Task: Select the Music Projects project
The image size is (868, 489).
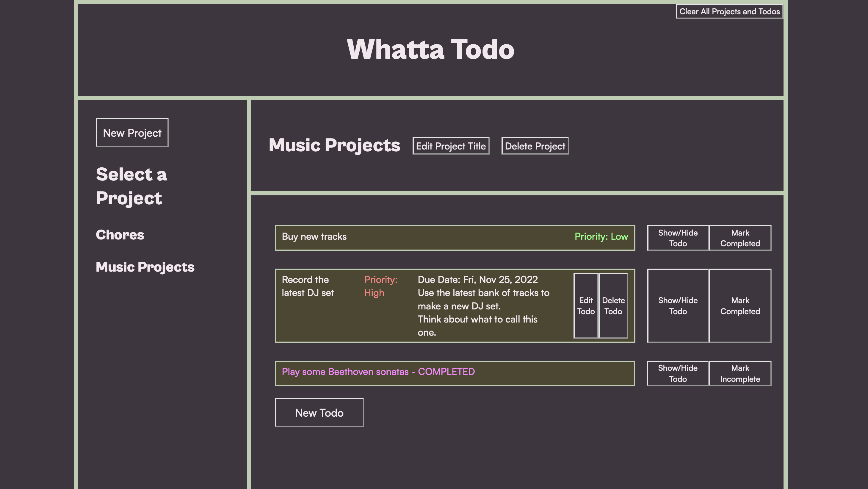Action: pyautogui.click(x=145, y=267)
